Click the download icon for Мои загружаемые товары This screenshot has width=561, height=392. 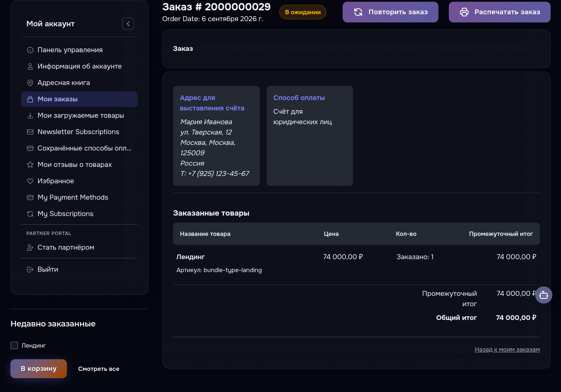[30, 116]
